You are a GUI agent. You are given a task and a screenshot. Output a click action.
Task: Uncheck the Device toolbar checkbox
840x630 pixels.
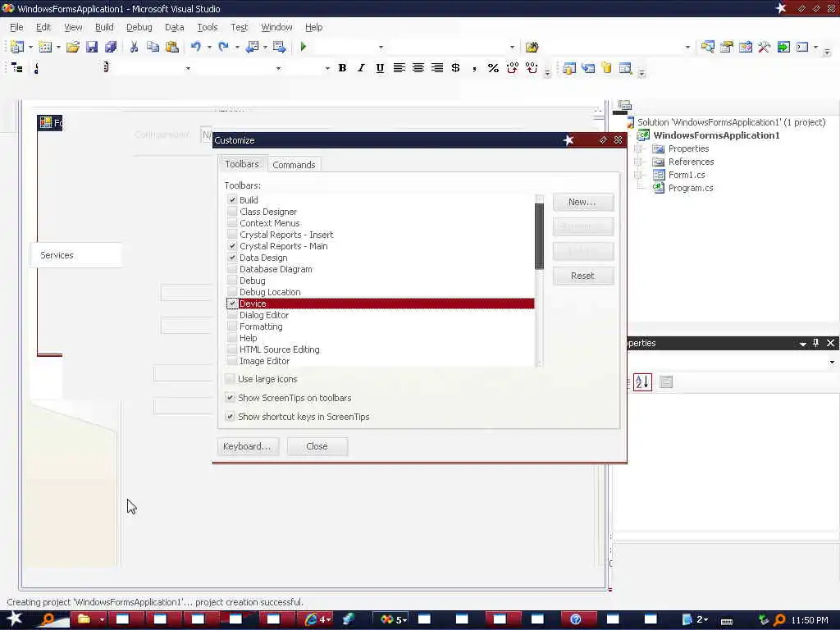[x=232, y=304]
